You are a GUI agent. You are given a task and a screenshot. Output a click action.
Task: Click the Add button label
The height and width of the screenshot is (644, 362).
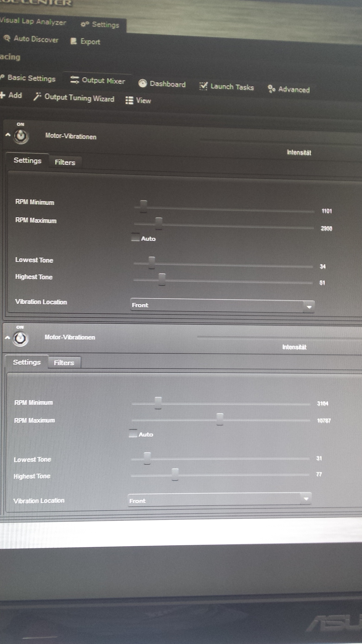15,95
